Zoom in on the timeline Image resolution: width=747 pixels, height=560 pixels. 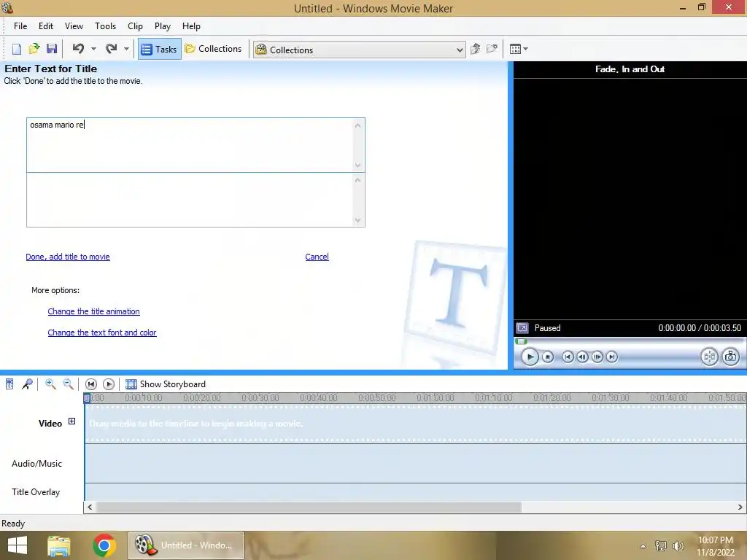(50, 384)
